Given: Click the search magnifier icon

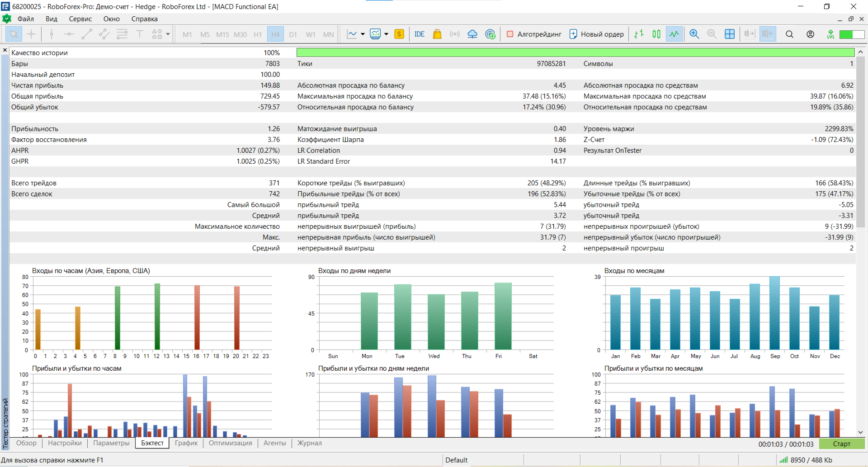Looking at the screenshot, I should point(789,34).
